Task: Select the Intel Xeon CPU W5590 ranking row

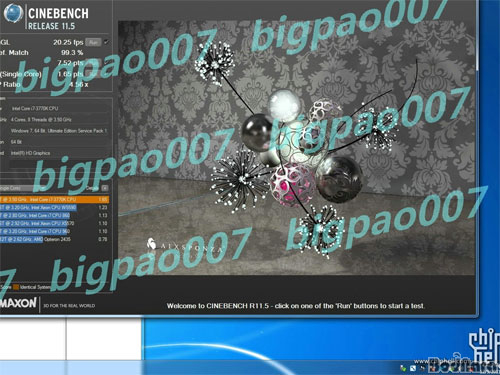Action: click(54, 207)
